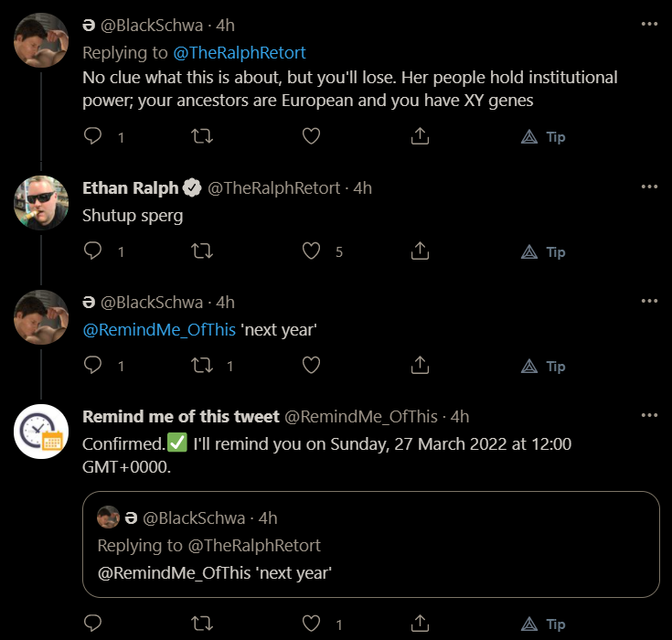672x640 pixels.
Task: Open the @TheRalphRetort mention link
Action: (240, 53)
